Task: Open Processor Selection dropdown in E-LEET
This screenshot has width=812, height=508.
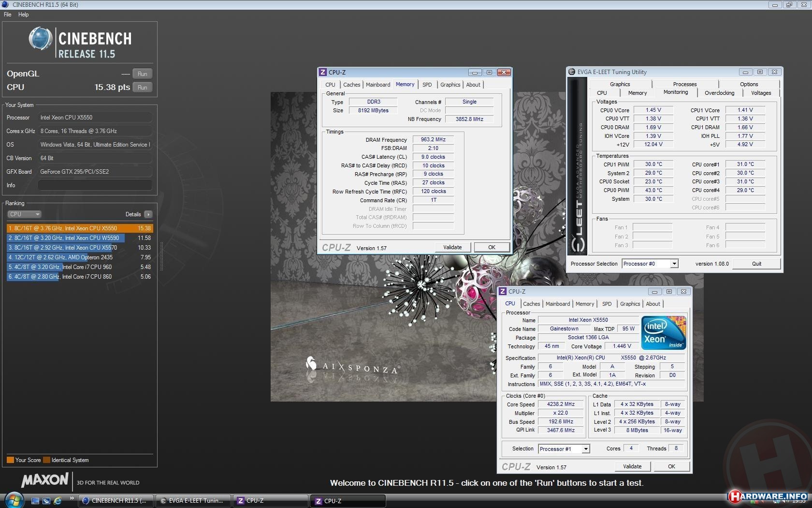Action: pyautogui.click(x=650, y=264)
